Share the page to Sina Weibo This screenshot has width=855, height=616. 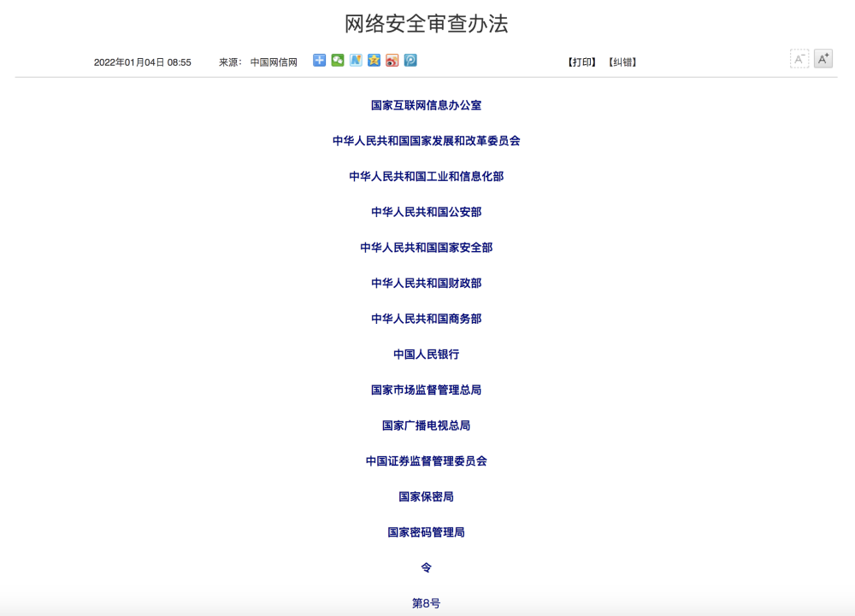[392, 61]
